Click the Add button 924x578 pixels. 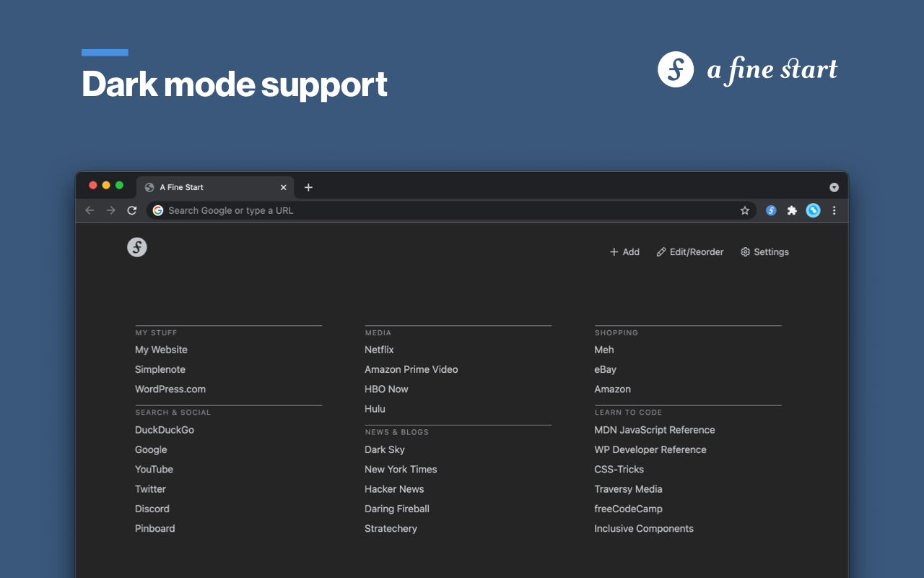point(624,252)
